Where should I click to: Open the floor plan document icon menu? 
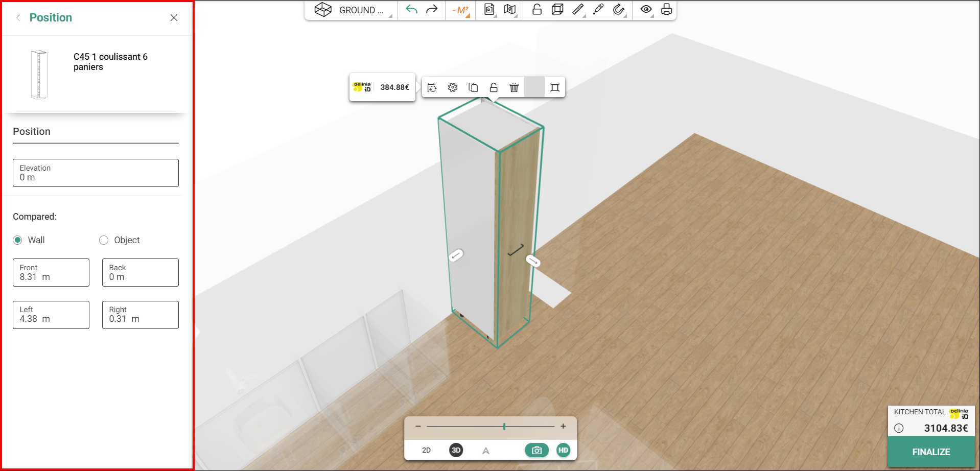(489, 9)
